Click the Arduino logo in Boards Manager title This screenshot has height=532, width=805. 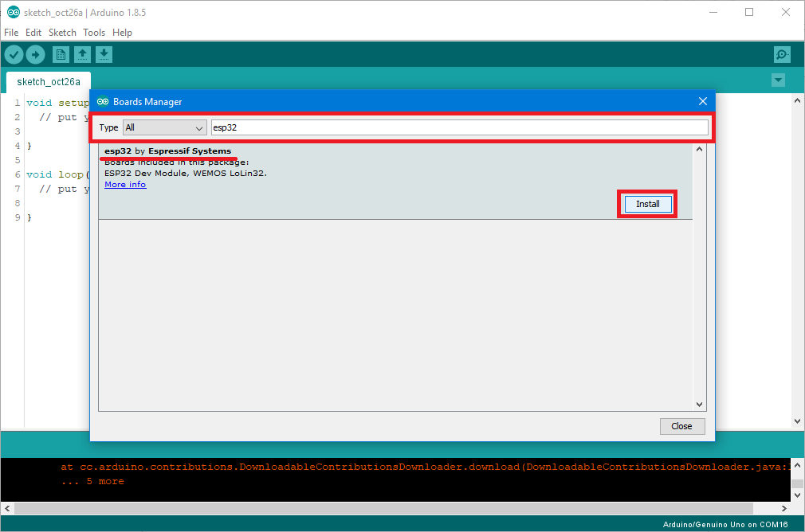pyautogui.click(x=103, y=101)
